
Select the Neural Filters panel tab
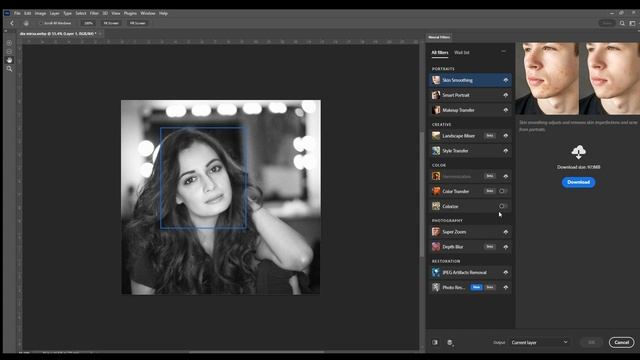(439, 37)
